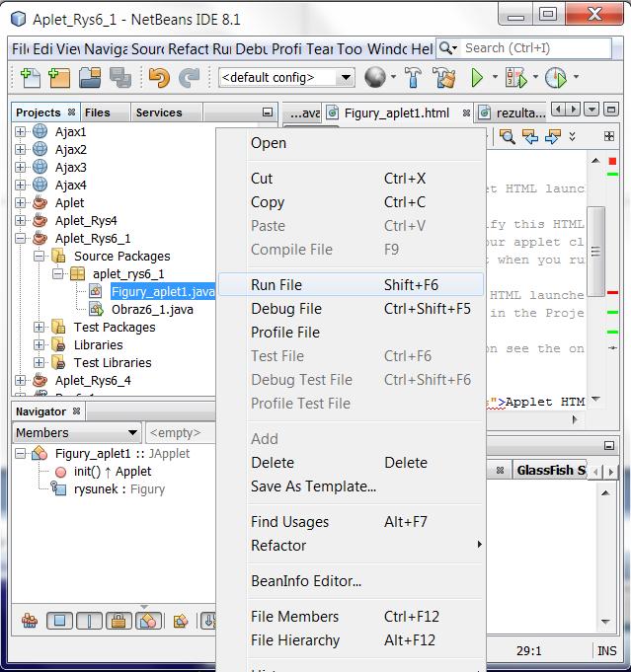Toggle Navigator show inner classes filter
Screen dimensions: 631x672
click(148, 620)
